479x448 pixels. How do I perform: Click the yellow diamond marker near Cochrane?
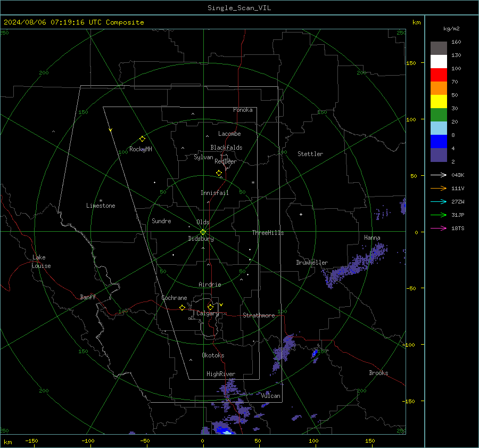[x=183, y=308]
